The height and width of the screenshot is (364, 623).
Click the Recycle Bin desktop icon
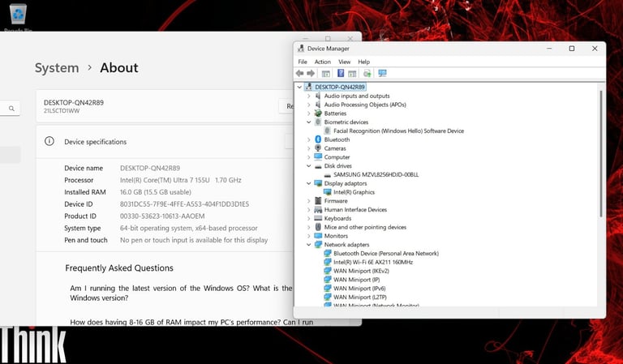pyautogui.click(x=19, y=15)
